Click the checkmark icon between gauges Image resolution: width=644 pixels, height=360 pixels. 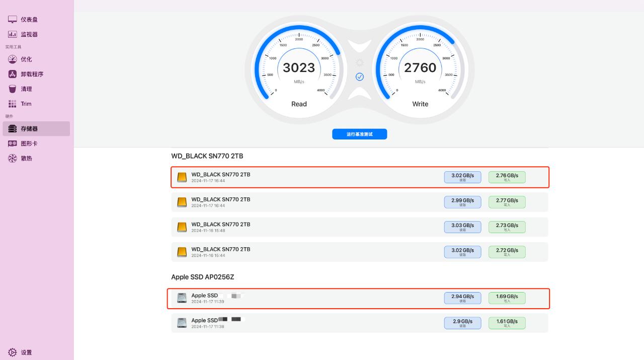pos(360,77)
